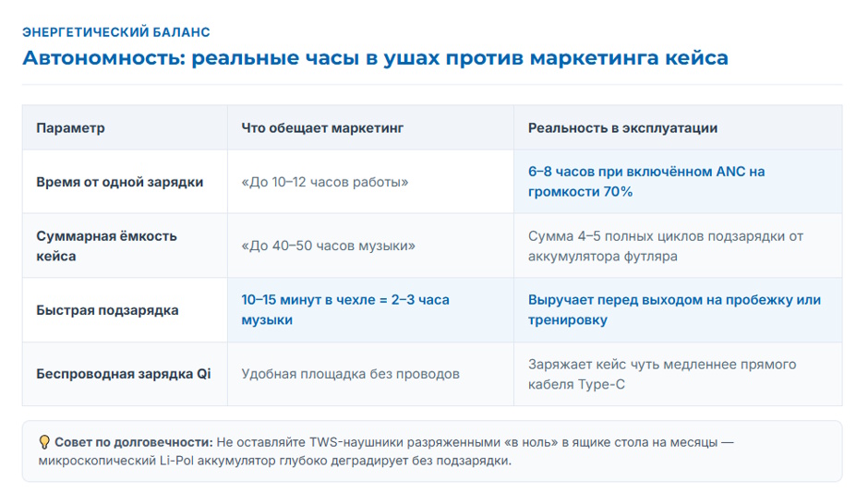
Task: Click the heading 'Автономность: реальные часы в ушах'
Action: point(375,58)
